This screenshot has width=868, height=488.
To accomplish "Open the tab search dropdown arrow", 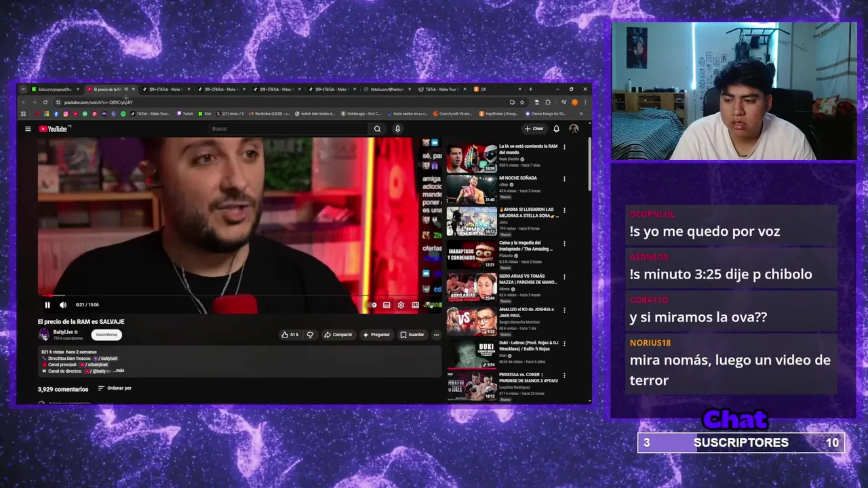I will click(23, 89).
